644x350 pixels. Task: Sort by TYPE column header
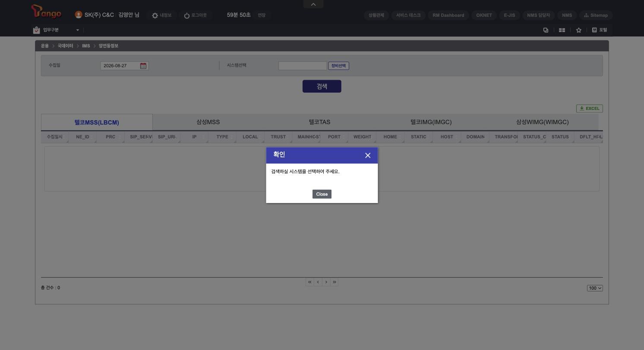tap(222, 137)
